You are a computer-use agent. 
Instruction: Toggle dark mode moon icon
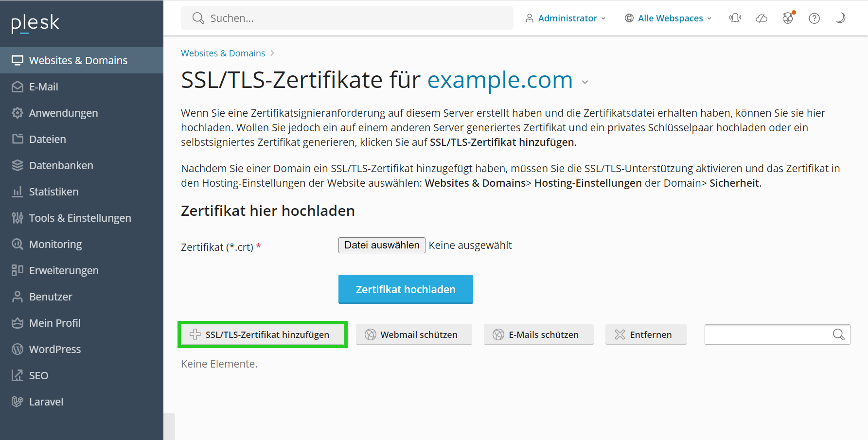(840, 18)
